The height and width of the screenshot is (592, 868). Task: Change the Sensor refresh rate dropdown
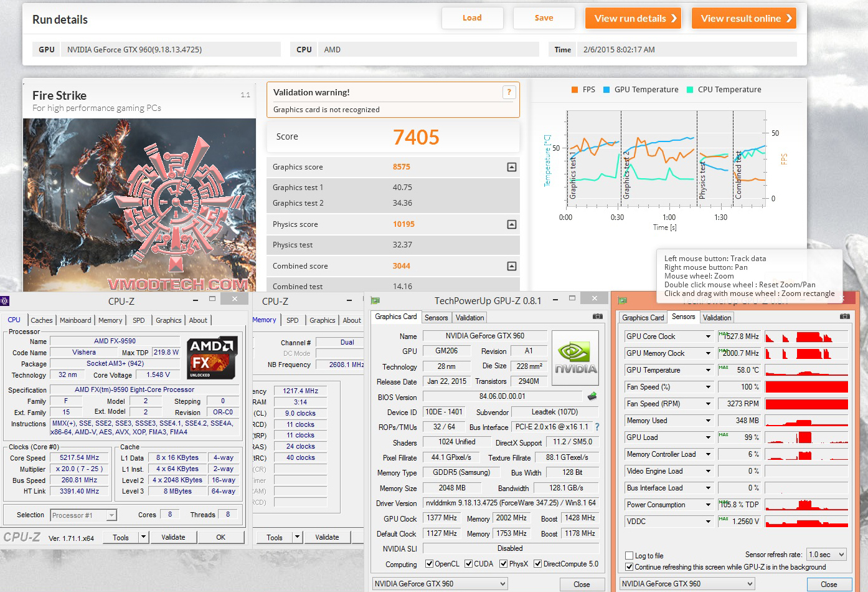point(826,555)
